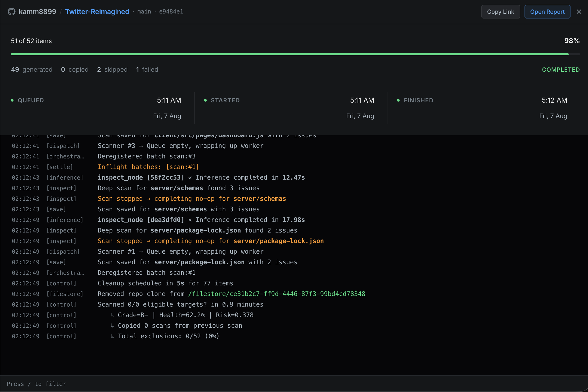Click the 98% progress value
The width and height of the screenshot is (588, 392).
(x=572, y=41)
